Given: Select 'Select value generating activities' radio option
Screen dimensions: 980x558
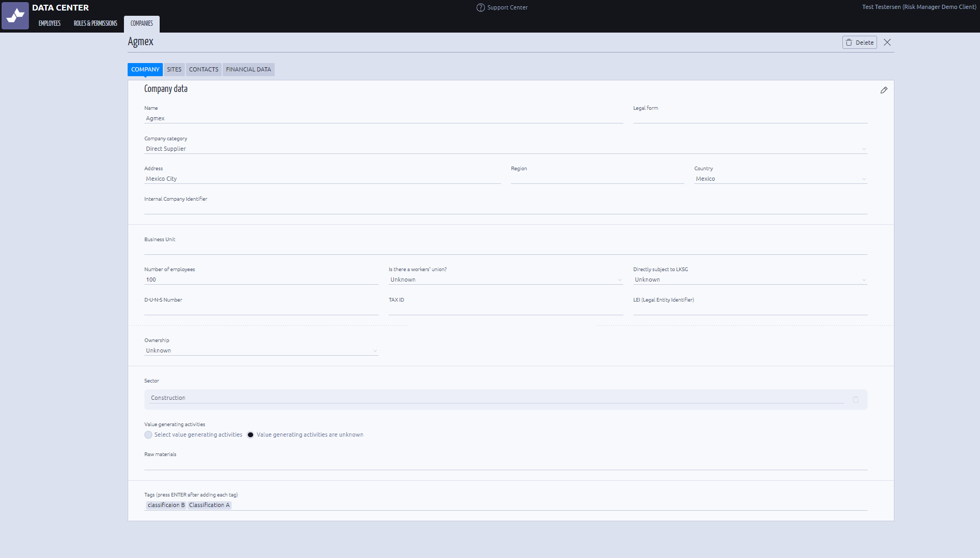Looking at the screenshot, I should click(148, 435).
